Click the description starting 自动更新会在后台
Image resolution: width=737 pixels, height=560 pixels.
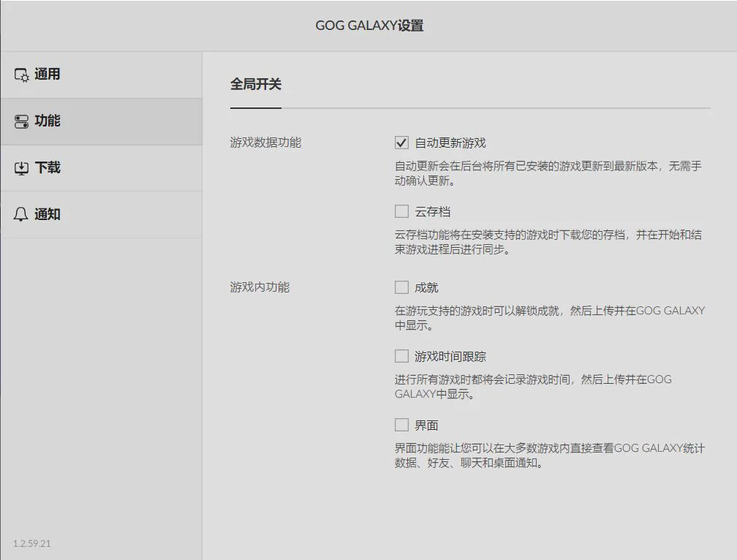548,173
